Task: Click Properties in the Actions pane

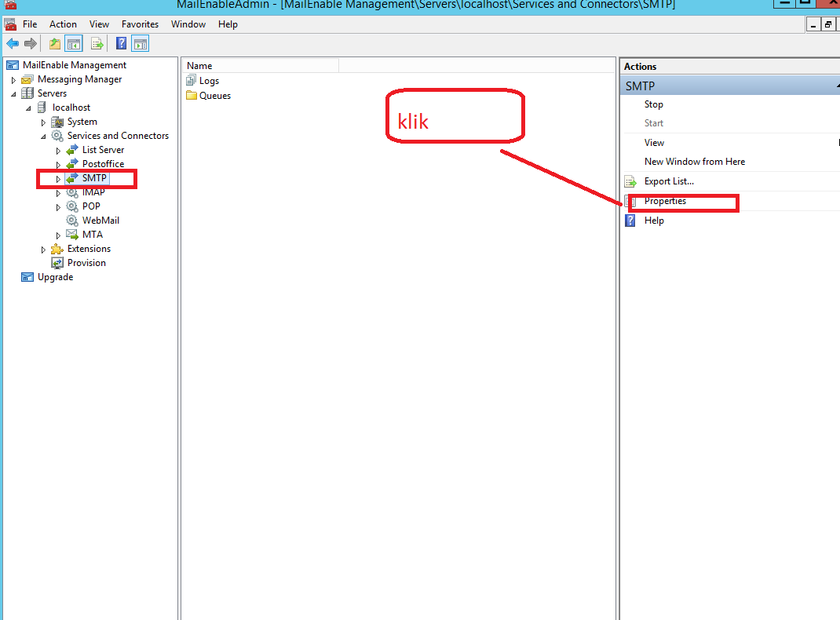Action: [x=665, y=202]
